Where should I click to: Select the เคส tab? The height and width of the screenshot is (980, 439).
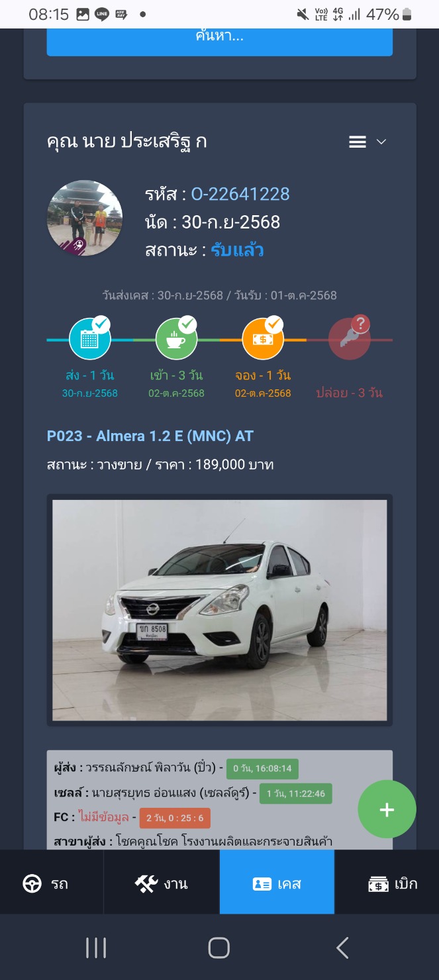(x=277, y=883)
